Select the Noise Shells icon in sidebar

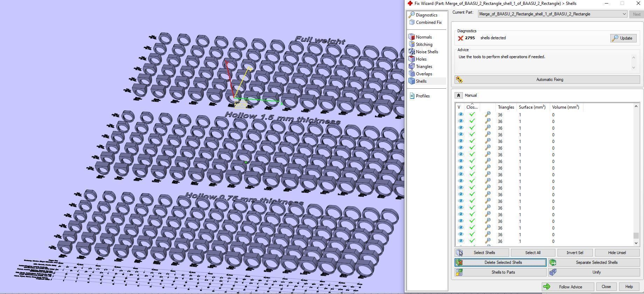412,52
